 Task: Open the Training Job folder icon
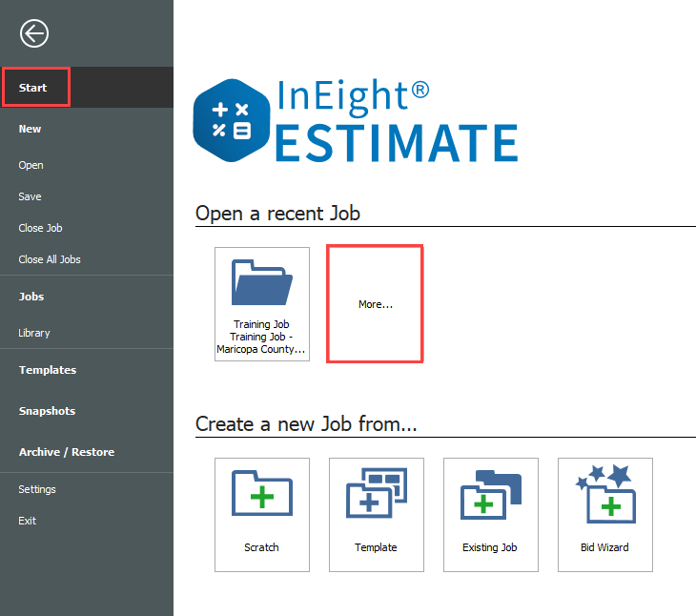[262, 284]
